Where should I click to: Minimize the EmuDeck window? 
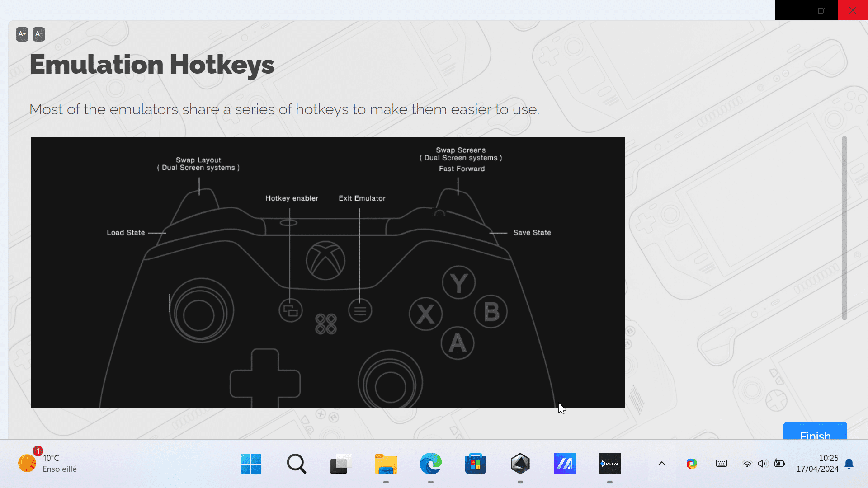[x=791, y=10]
